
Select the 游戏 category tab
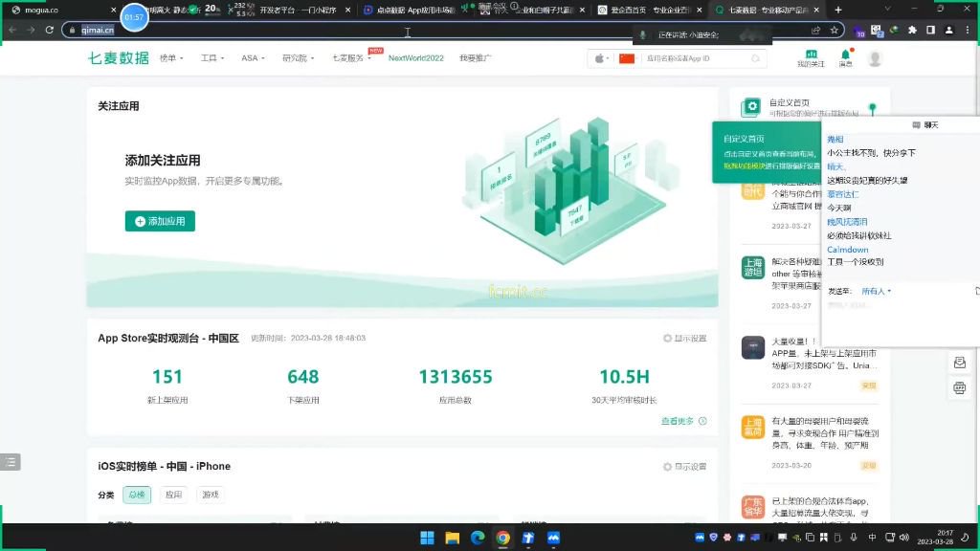click(x=211, y=495)
